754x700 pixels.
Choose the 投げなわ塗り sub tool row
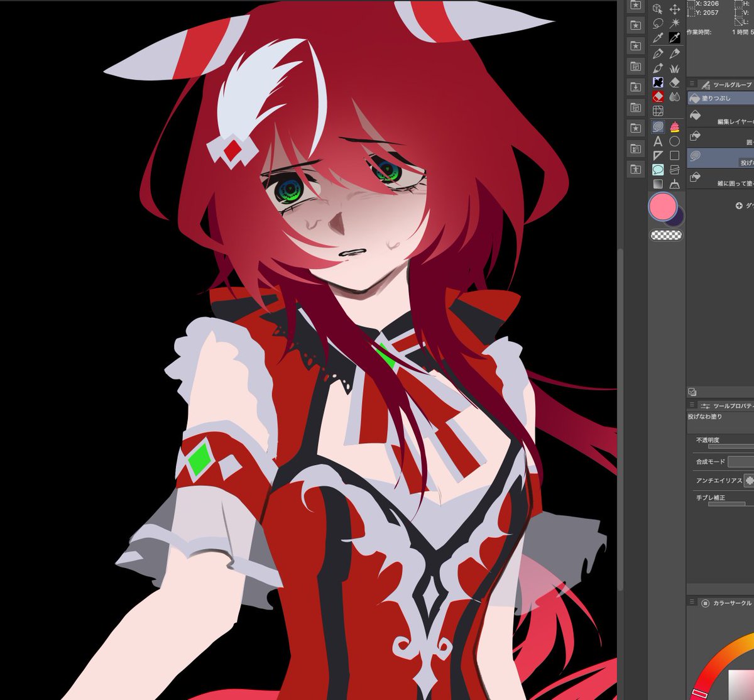(x=721, y=158)
